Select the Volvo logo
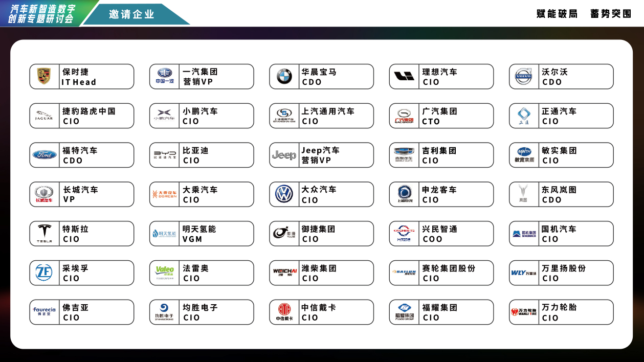 [x=524, y=77]
